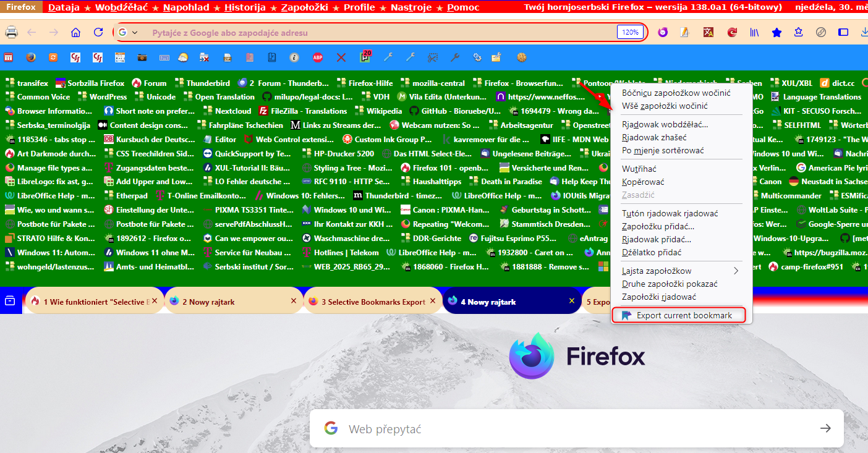Click the purple Firefox-swirl extension icon

coord(662,32)
